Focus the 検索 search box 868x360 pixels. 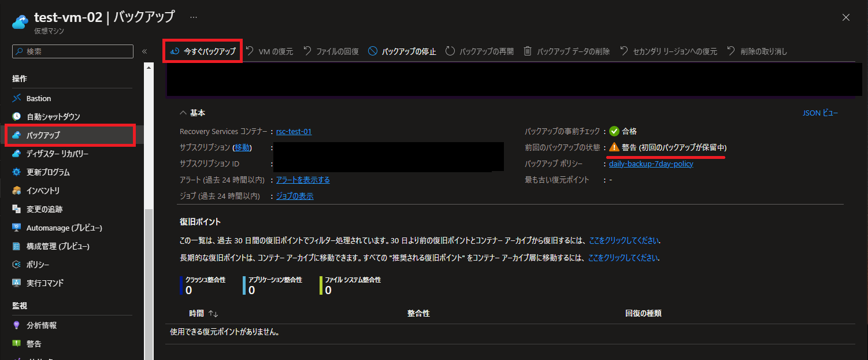click(73, 51)
